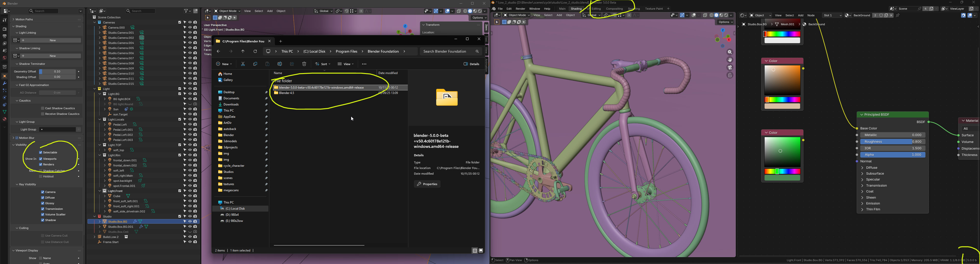Viewport: 980px width, 264px height.
Task: Go up one folder level in File Explorer
Action: (x=243, y=51)
